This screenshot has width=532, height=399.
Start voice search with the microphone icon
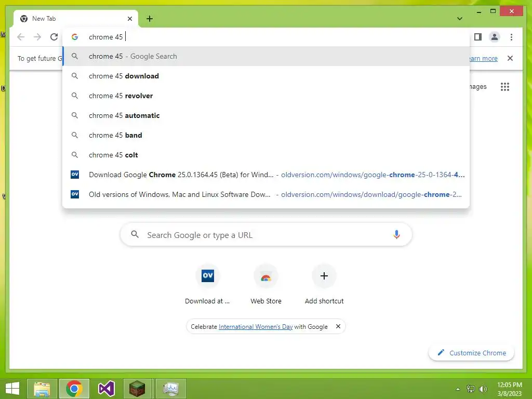(x=396, y=234)
